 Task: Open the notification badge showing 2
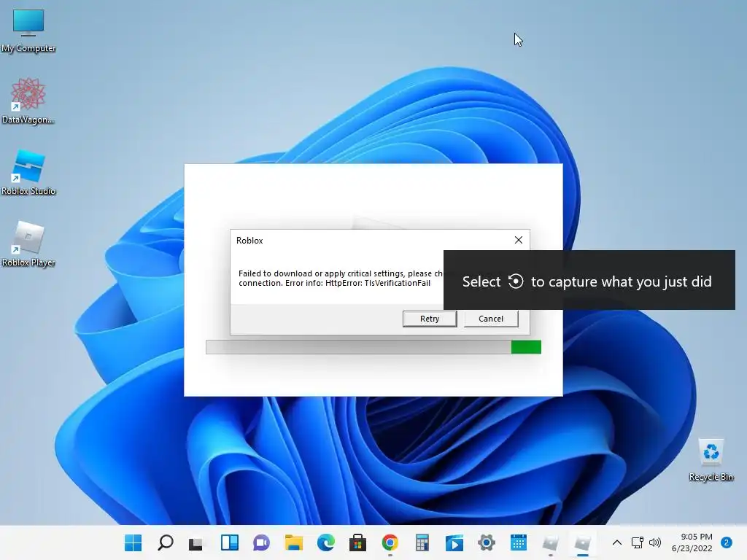(727, 542)
